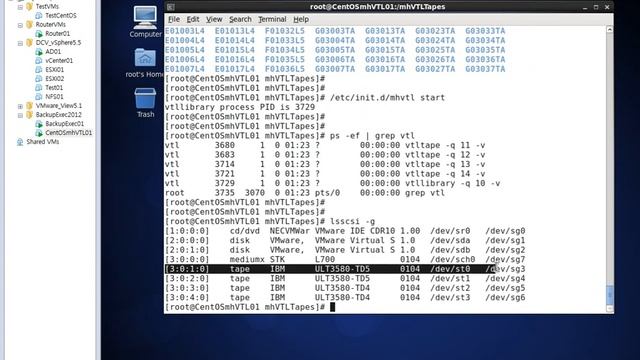Click the TestCentOS tree label

coord(60,16)
